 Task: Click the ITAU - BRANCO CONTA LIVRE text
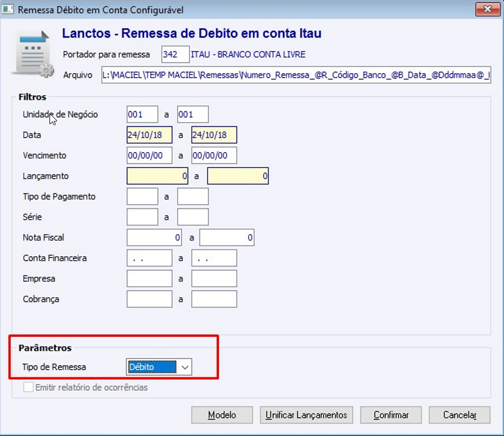pyautogui.click(x=248, y=54)
